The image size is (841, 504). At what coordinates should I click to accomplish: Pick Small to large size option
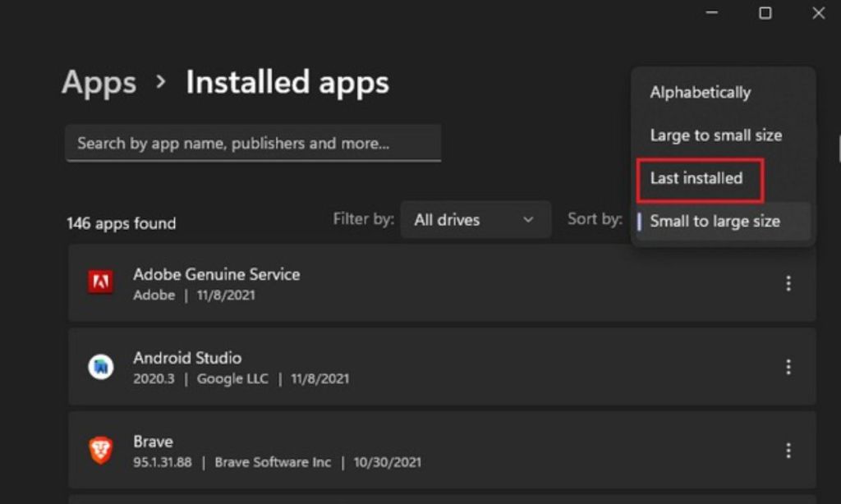click(x=723, y=221)
